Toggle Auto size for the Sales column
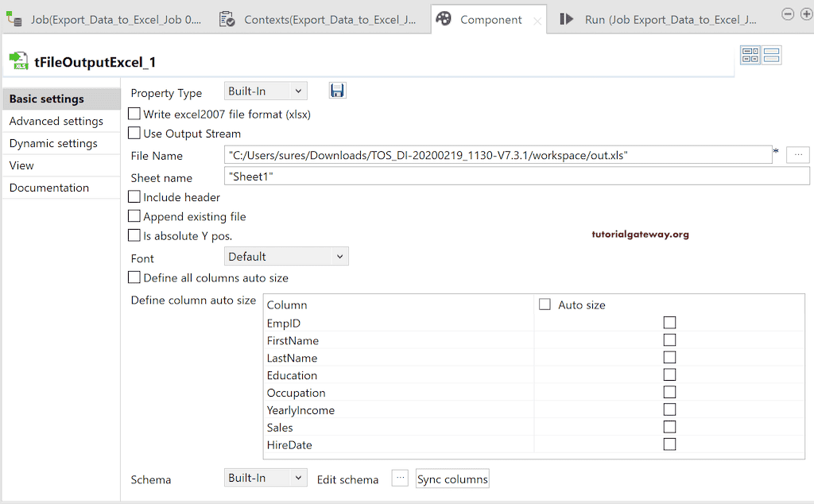 pos(669,426)
